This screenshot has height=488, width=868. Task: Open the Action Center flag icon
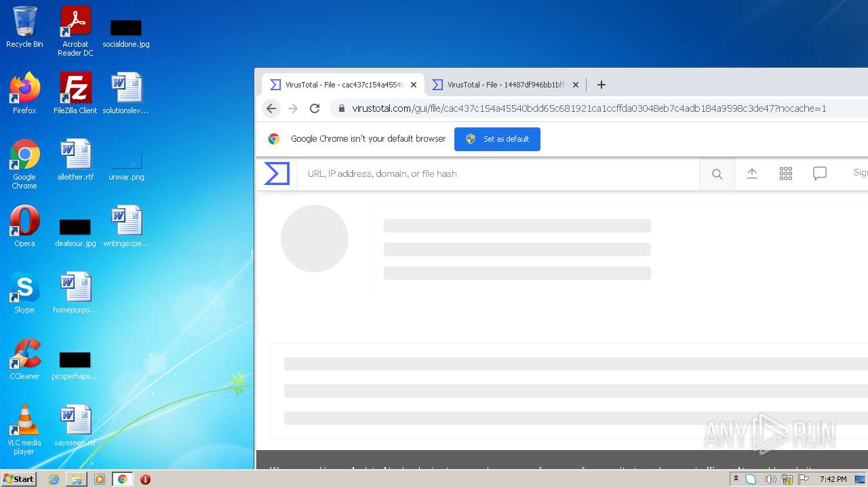804,479
